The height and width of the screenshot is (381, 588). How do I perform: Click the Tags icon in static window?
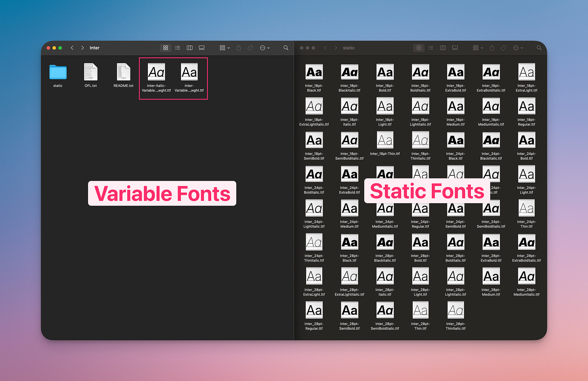(x=504, y=48)
